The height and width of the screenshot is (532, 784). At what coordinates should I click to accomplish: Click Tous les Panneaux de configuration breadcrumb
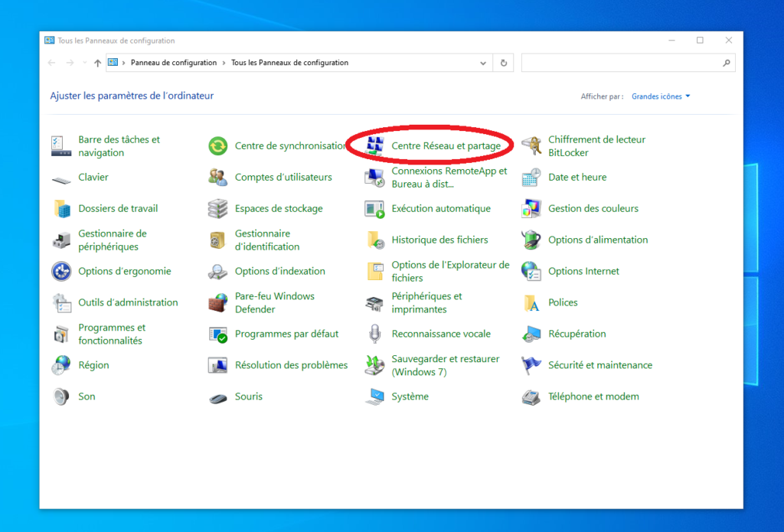[289, 63]
